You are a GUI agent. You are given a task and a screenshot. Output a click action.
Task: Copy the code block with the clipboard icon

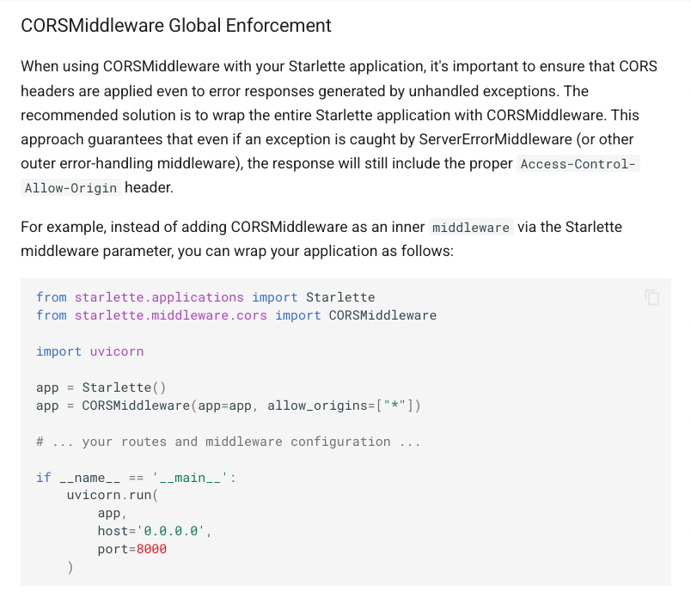651,297
